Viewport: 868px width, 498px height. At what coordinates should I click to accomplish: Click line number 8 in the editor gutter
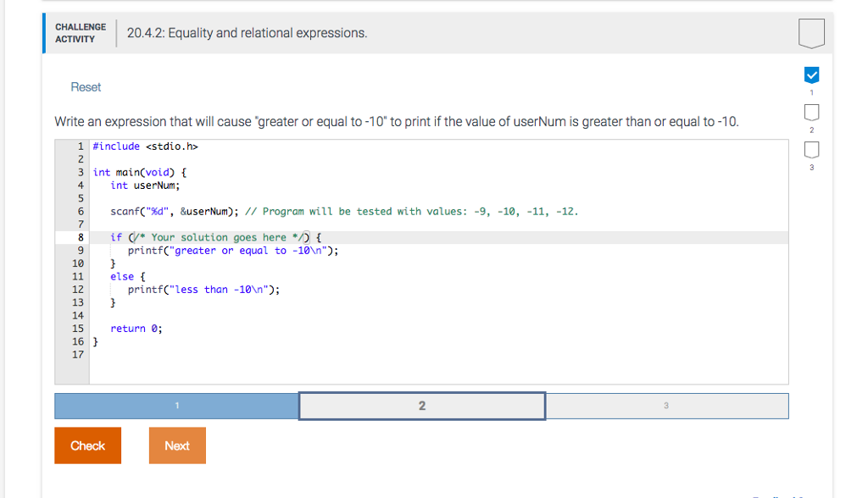pyautogui.click(x=80, y=237)
